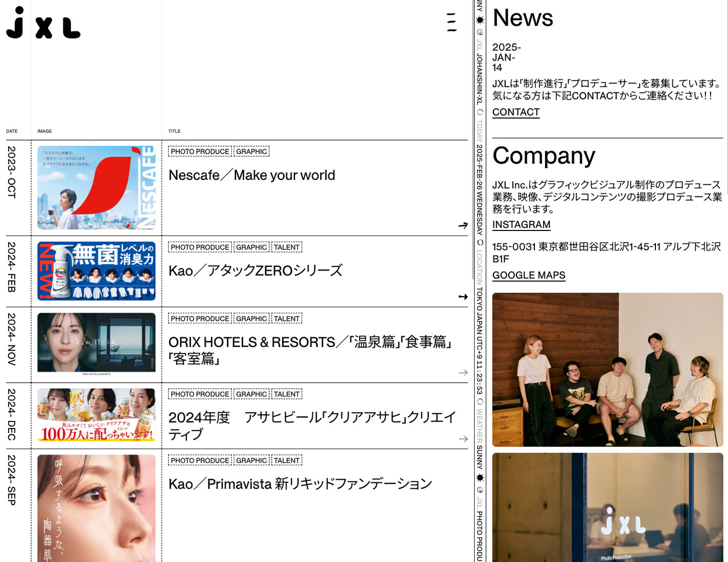Select GRAPHIC tag on アサヒビール row
728x562 pixels.
[251, 394]
